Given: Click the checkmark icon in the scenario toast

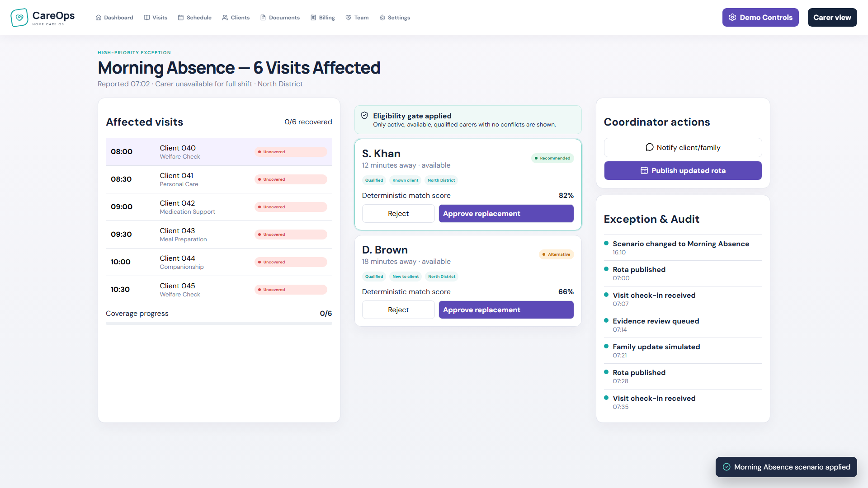Looking at the screenshot, I should [726, 467].
